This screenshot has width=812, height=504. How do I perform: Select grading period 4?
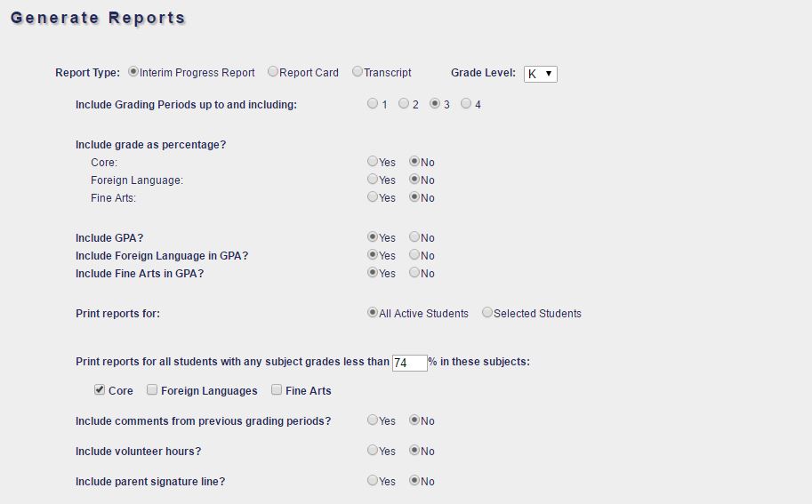pos(466,104)
